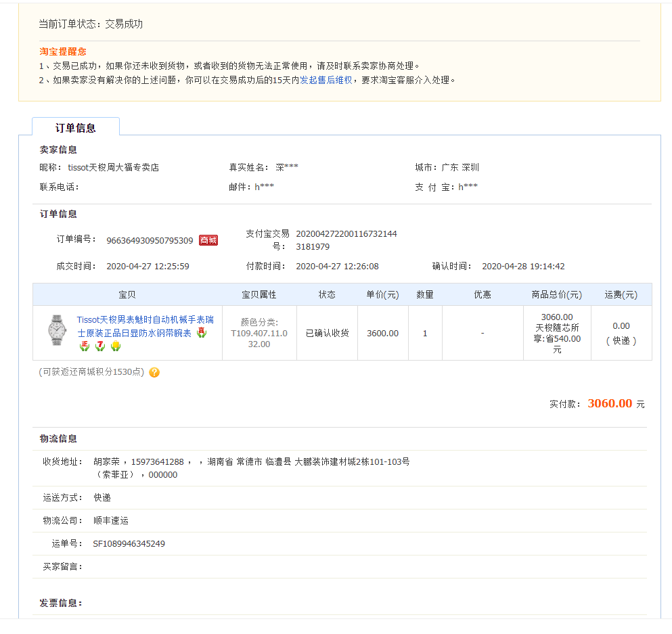Select the 订单信息 tab
Screen dimensions: 672x634
[76, 128]
